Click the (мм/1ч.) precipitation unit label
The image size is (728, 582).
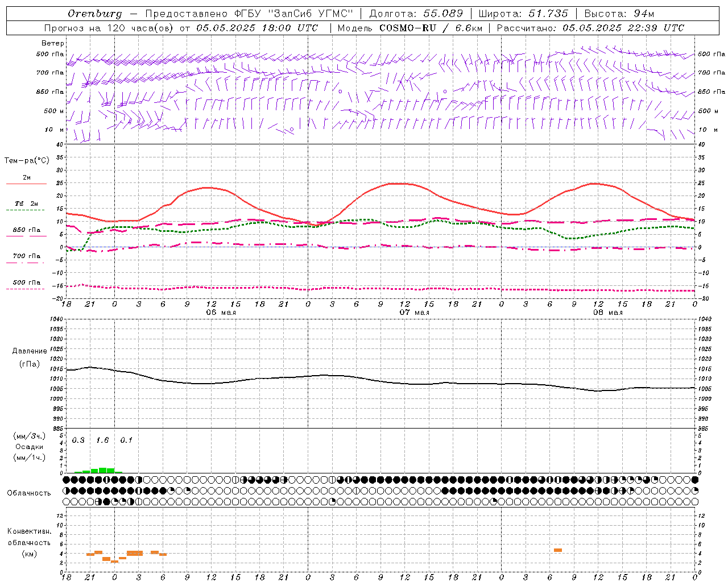click(30, 458)
